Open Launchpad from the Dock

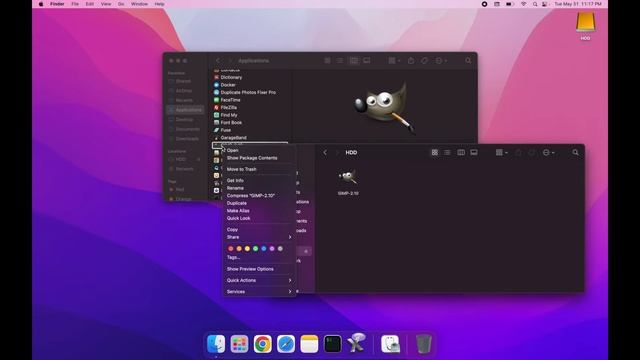pyautogui.click(x=239, y=344)
